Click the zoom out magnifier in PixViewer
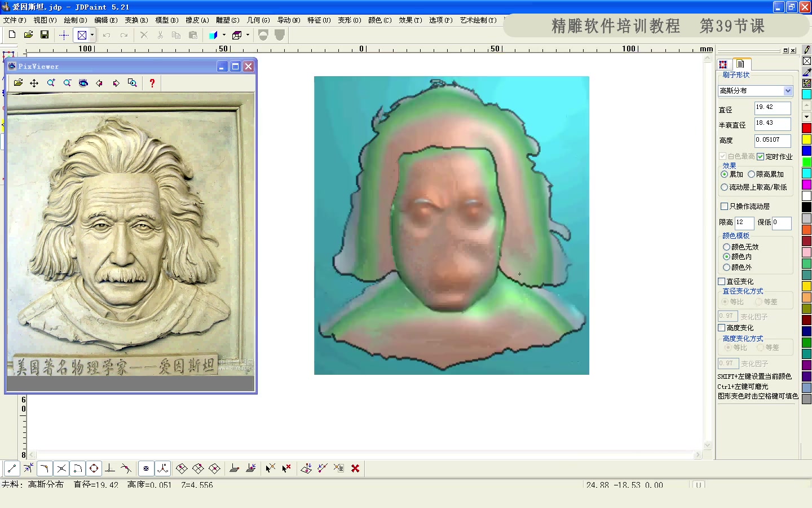 click(67, 83)
